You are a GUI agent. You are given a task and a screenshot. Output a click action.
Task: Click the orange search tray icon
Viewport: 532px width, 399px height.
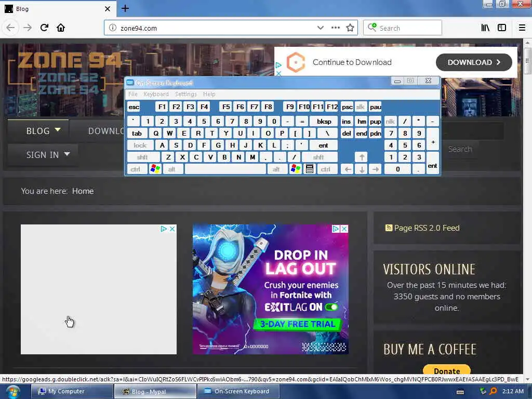494,391
